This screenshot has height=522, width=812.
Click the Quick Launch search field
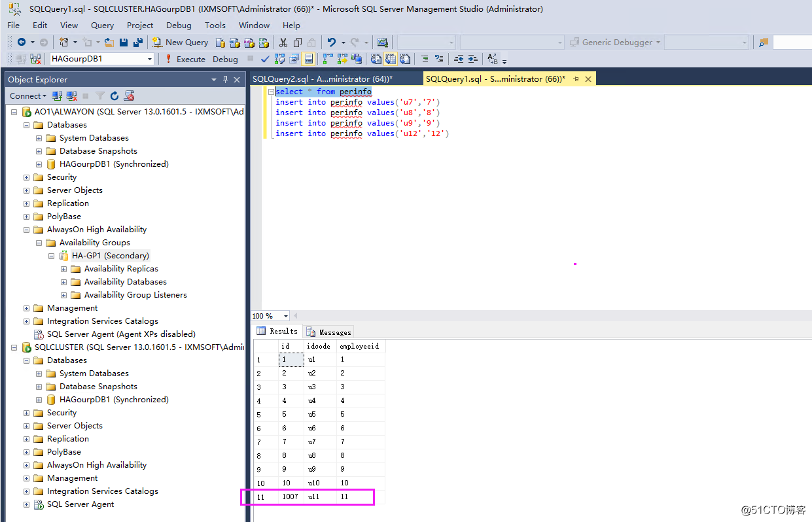pyautogui.click(x=792, y=43)
